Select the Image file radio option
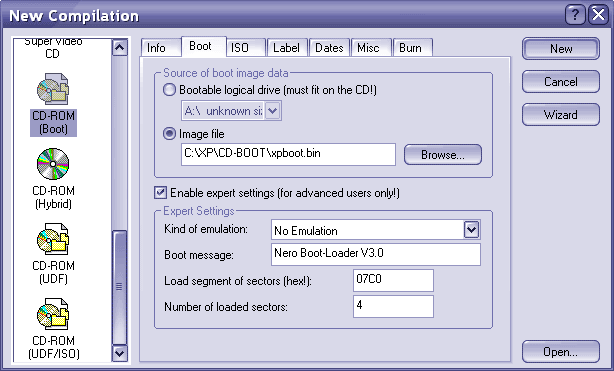The image size is (614, 371). tap(169, 134)
